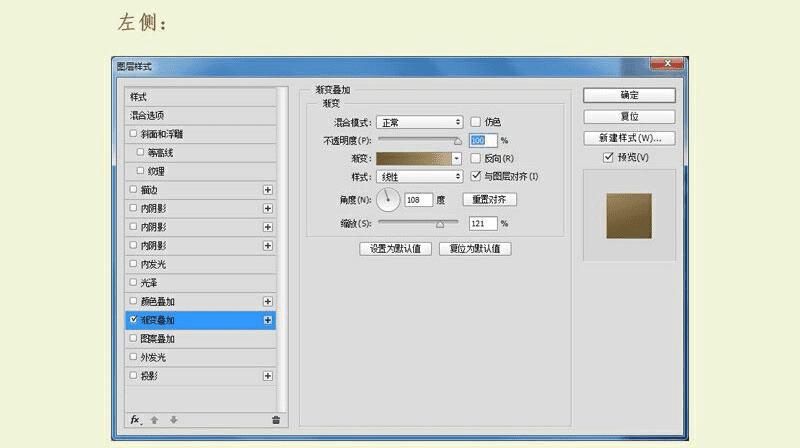Enable the 纹理 checkbox
Screen dimensions: 800x448
pos(140,170)
